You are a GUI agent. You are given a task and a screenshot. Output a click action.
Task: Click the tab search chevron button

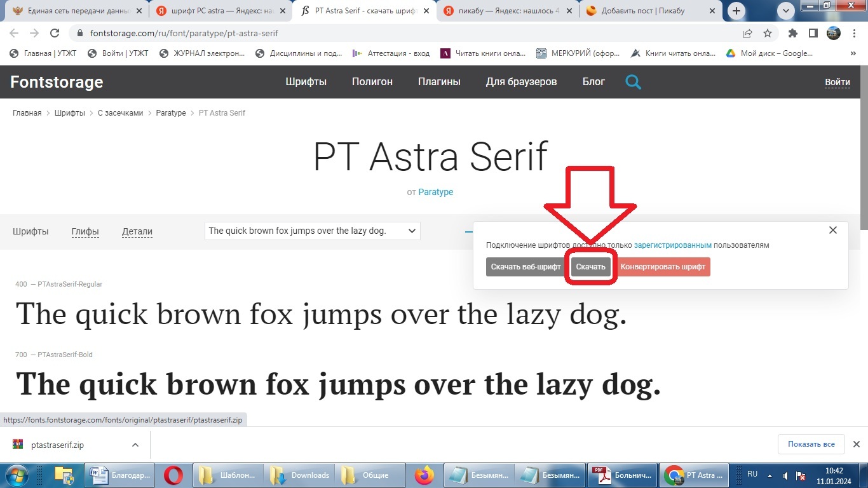coord(786,11)
